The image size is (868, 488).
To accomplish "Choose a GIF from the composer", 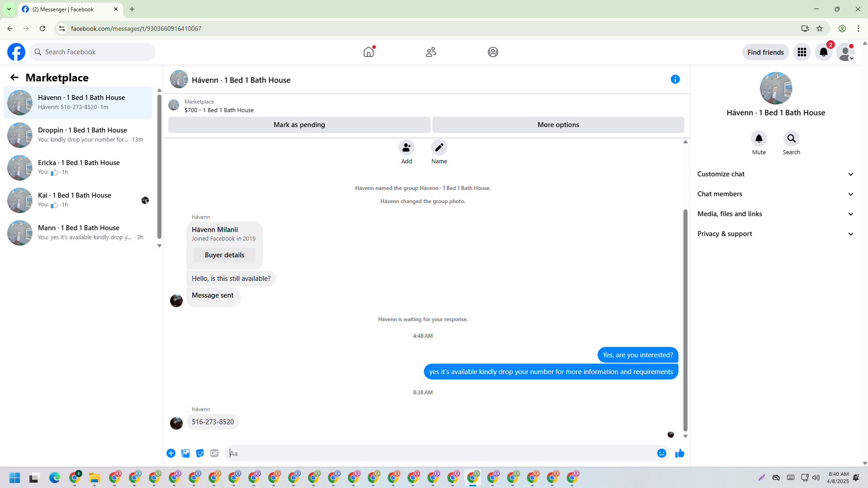I will coord(214,453).
